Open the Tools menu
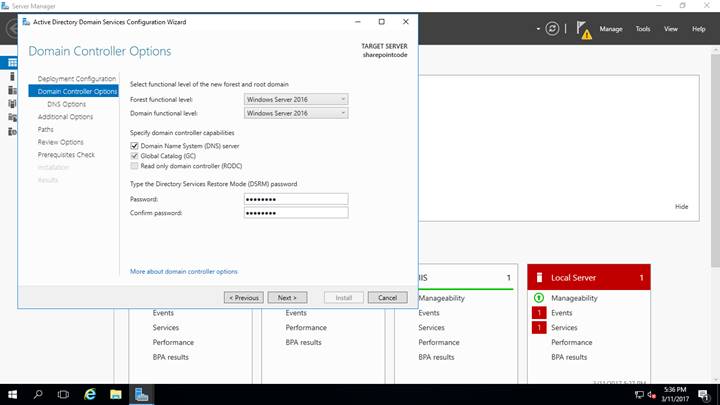 [642, 28]
